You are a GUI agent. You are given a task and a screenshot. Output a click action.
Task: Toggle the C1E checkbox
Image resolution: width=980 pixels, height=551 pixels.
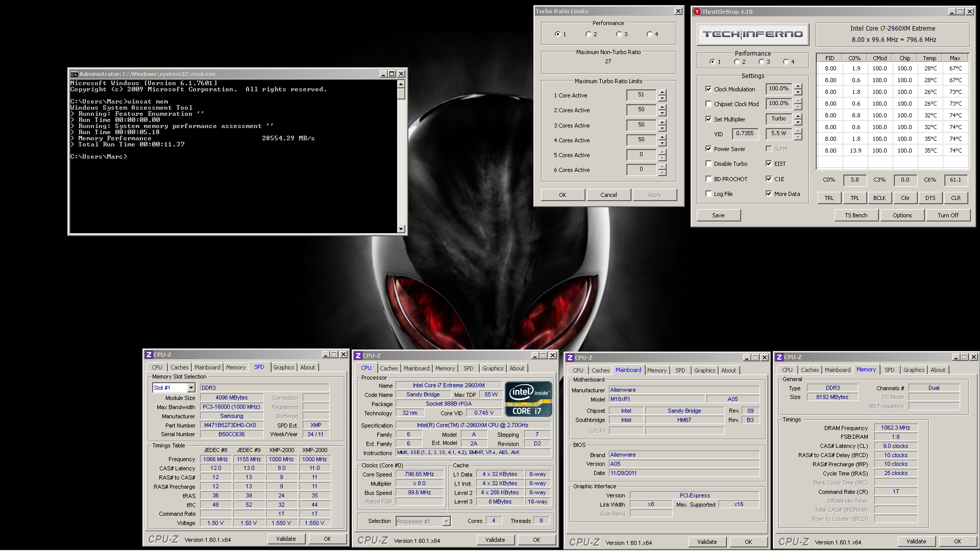769,179
